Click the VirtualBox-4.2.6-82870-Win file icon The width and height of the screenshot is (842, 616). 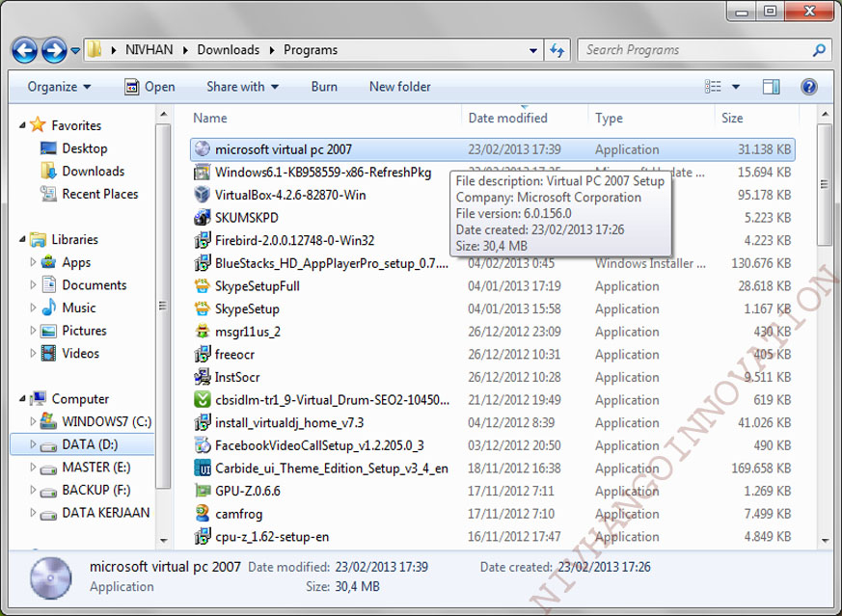tap(202, 194)
